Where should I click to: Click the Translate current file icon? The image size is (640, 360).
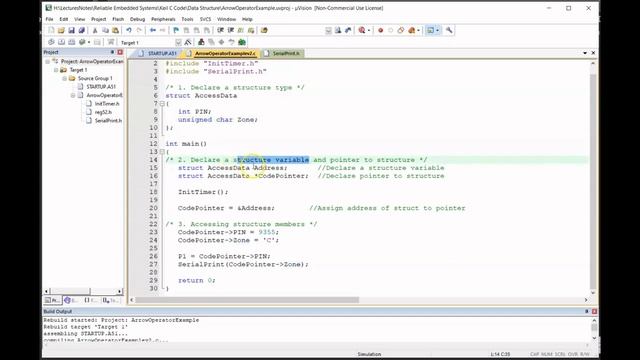51,42
